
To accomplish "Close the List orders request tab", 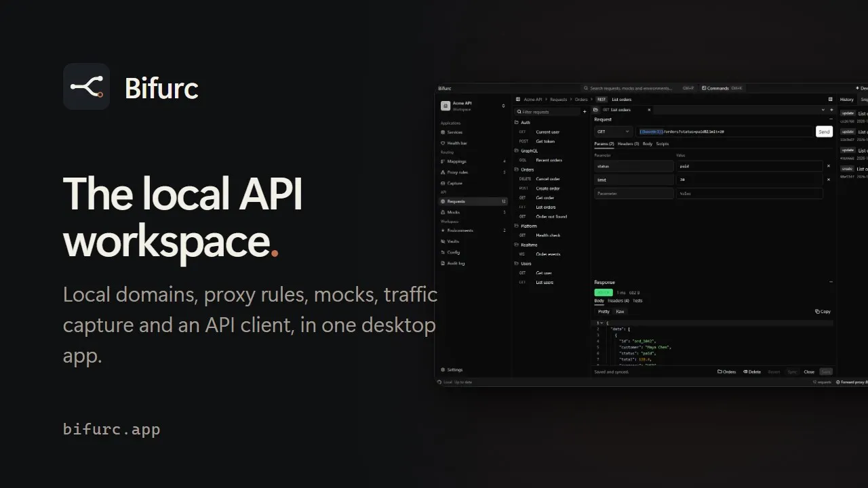I will (x=649, y=110).
